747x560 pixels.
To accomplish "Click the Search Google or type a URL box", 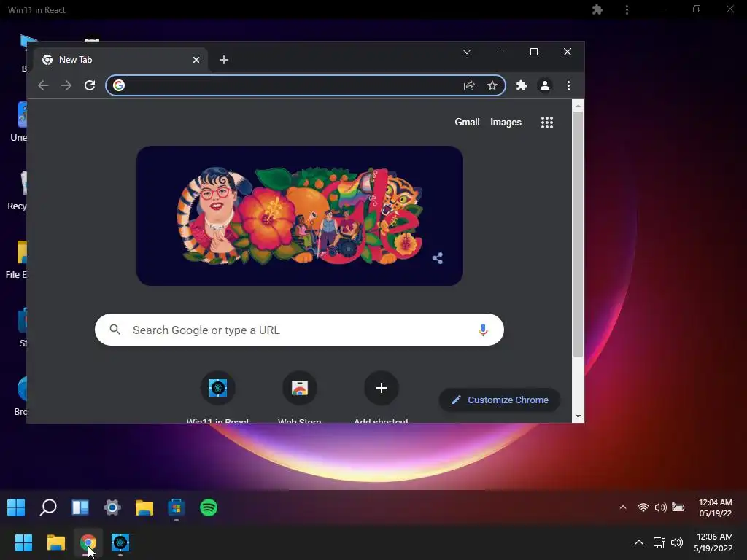I will [299, 330].
